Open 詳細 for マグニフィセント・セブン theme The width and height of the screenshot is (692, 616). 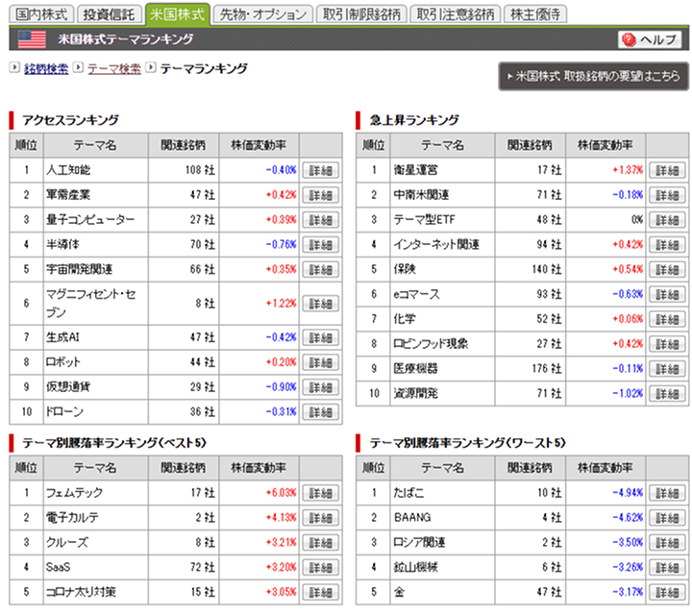click(321, 304)
